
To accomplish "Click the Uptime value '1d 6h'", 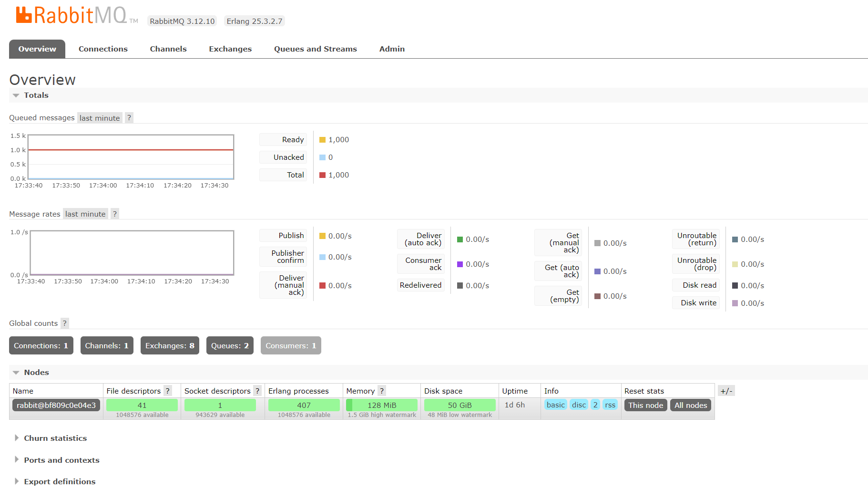I will 515,405.
